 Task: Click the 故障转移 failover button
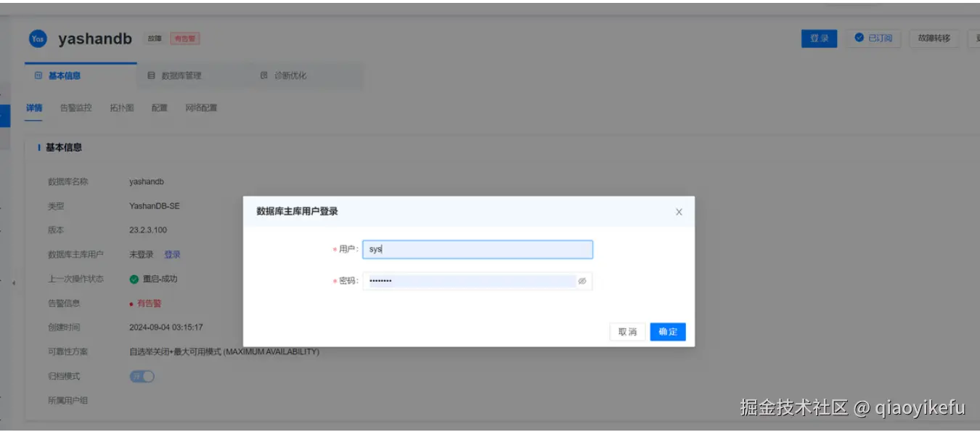934,38
